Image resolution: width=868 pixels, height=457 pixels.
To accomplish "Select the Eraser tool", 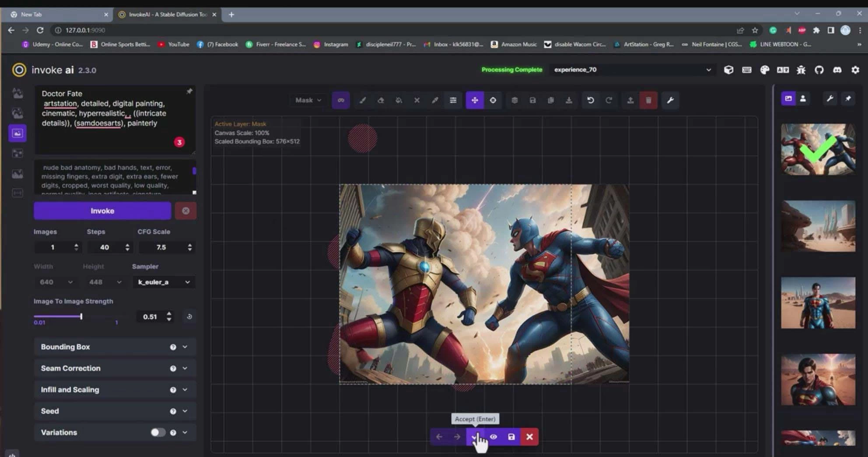I will click(x=380, y=100).
